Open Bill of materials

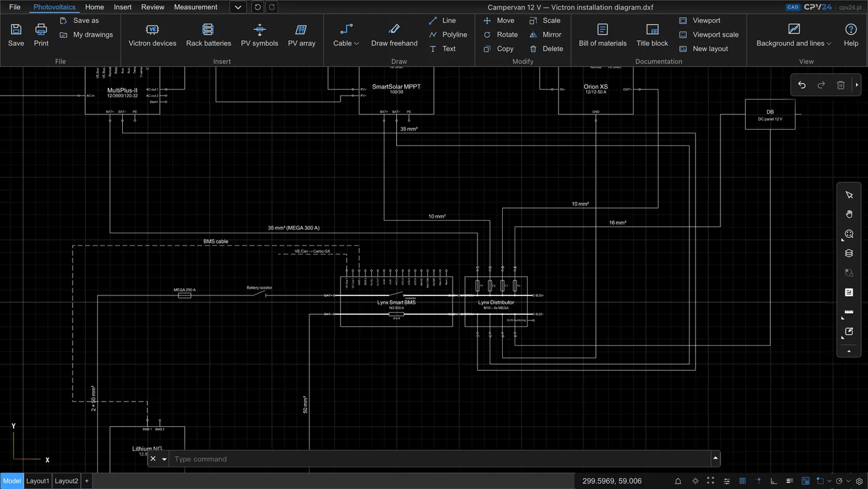(603, 35)
